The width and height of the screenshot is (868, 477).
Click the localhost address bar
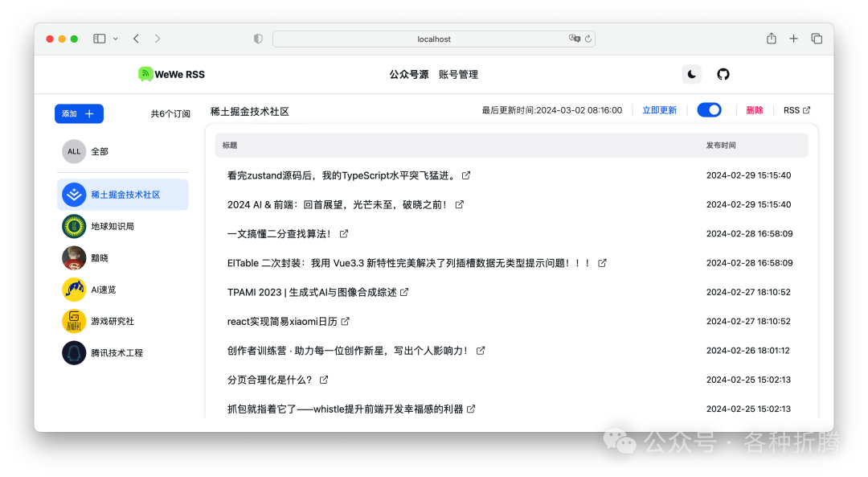pos(433,39)
